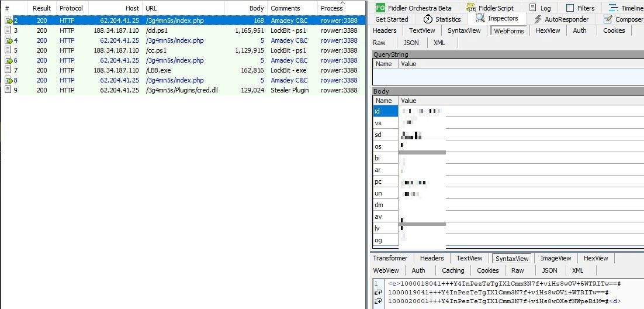Viewport: 644px width, 309px height.
Task: Switch to the Composer tab
Action: (623, 19)
